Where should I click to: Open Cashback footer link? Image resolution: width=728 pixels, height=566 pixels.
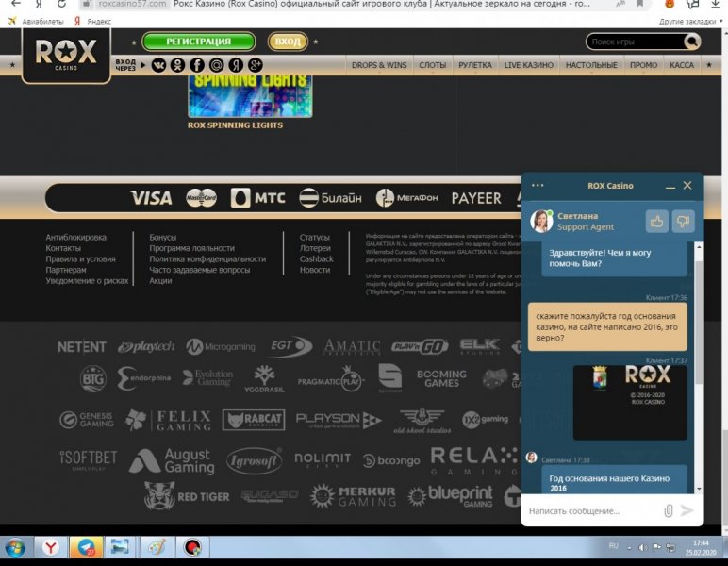point(316,259)
